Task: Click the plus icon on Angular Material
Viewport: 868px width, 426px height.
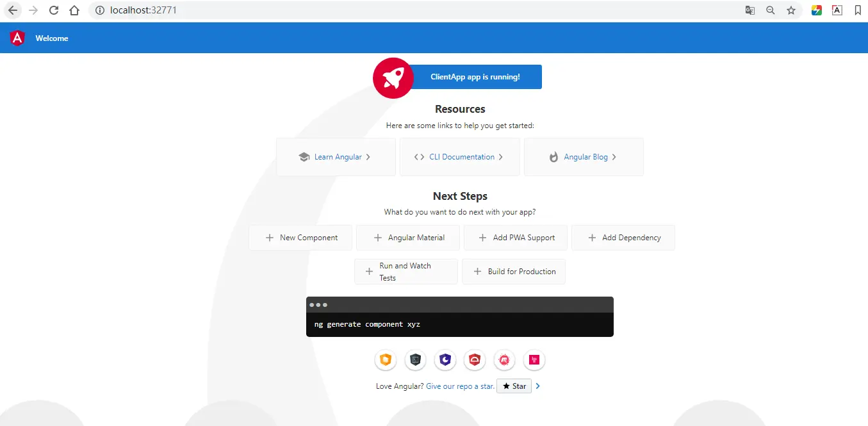Action: [377, 238]
